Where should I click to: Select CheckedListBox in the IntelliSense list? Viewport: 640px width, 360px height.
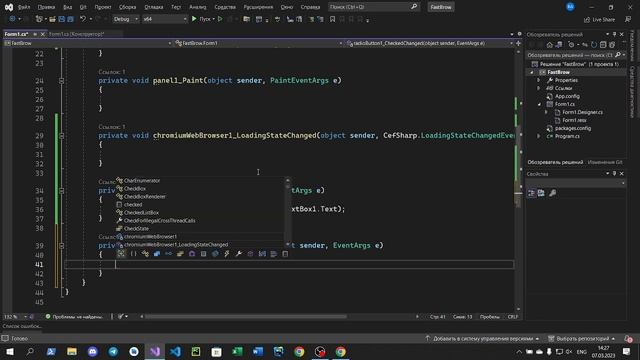tap(141, 213)
